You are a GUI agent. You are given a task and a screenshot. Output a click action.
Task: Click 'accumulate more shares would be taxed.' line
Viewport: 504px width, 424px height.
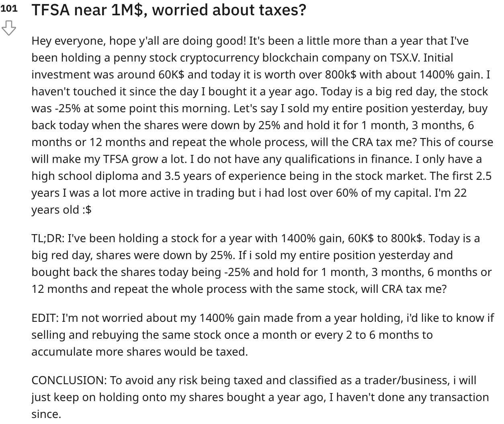click(140, 352)
